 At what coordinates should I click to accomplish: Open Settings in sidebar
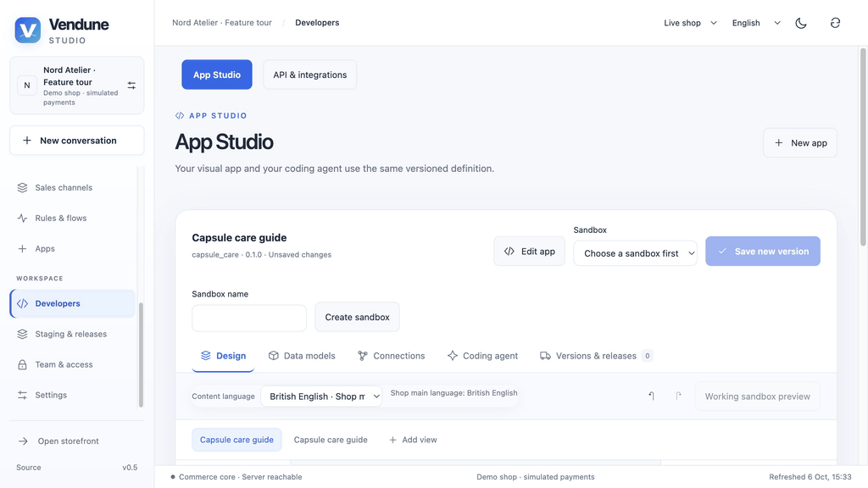coord(73,395)
